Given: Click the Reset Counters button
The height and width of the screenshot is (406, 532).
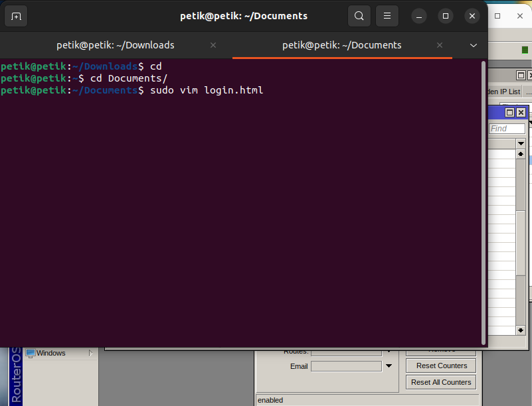Looking at the screenshot, I should click(441, 366).
